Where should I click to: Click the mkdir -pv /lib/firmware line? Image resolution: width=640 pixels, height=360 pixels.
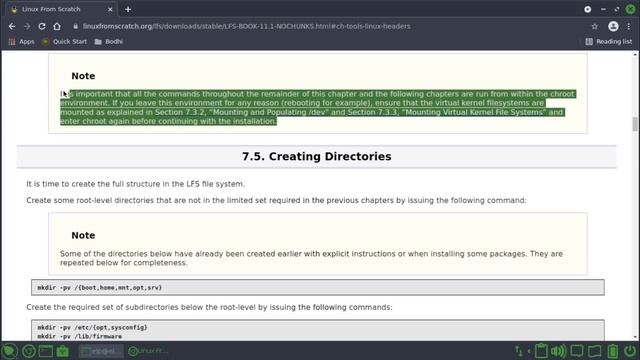[x=80, y=336]
